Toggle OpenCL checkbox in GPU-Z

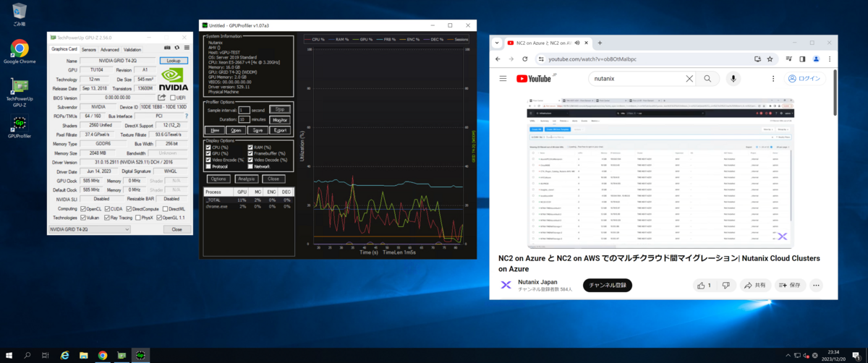tap(82, 208)
